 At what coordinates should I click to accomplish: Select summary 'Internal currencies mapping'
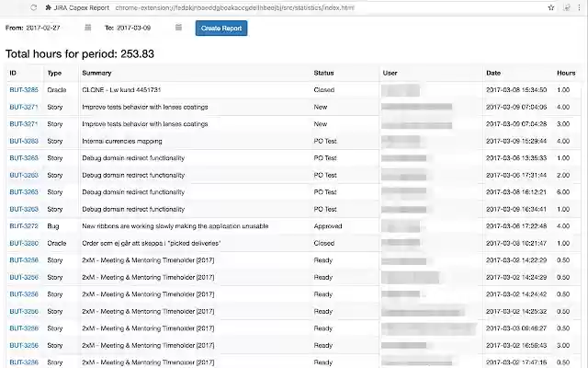click(122, 141)
